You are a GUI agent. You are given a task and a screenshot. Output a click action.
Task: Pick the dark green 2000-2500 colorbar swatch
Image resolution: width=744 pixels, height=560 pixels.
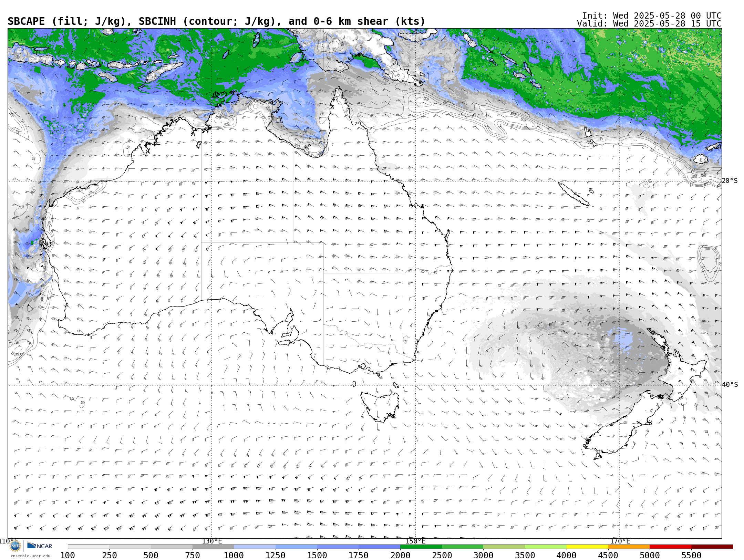pyautogui.click(x=421, y=547)
